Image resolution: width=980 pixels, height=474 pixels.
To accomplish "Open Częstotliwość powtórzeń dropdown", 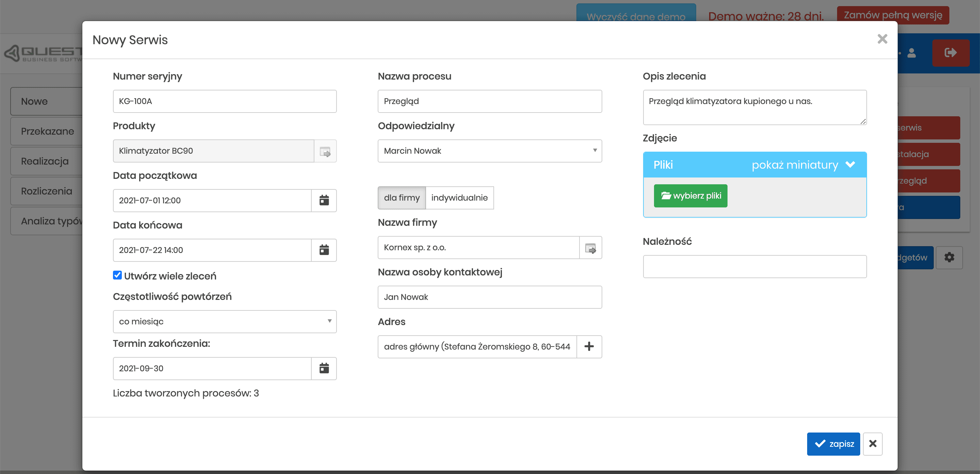I will pos(225,322).
